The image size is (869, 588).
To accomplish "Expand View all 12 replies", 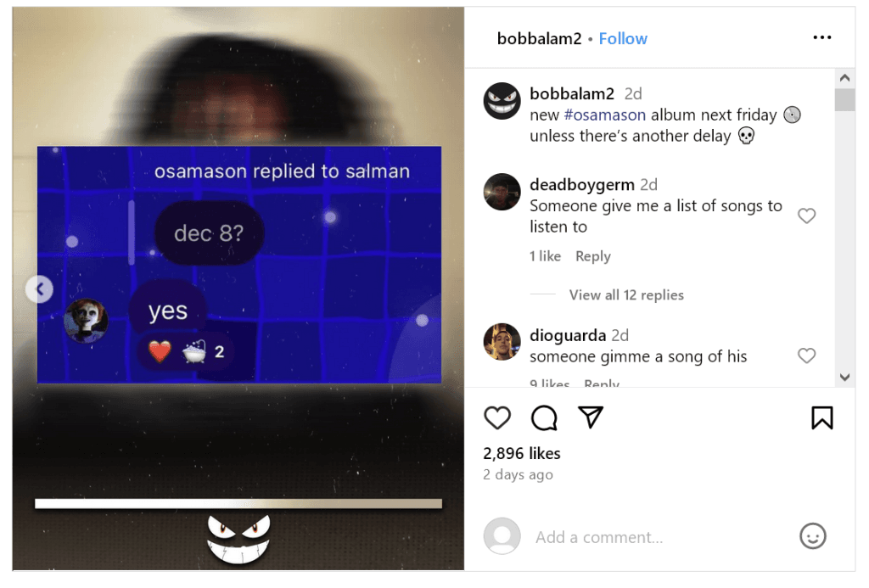I will 626,294.
